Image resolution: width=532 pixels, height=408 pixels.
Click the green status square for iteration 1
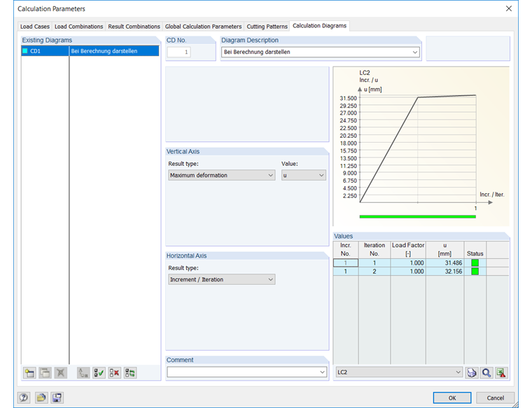pos(475,263)
